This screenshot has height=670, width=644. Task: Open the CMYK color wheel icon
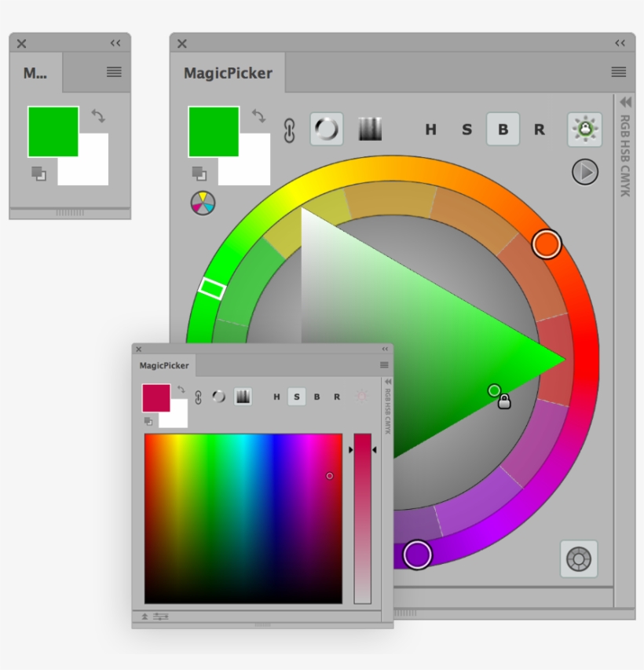coord(203,203)
